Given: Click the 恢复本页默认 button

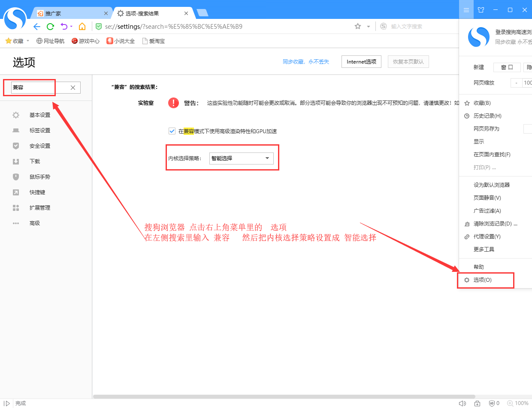Looking at the screenshot, I should [408, 62].
